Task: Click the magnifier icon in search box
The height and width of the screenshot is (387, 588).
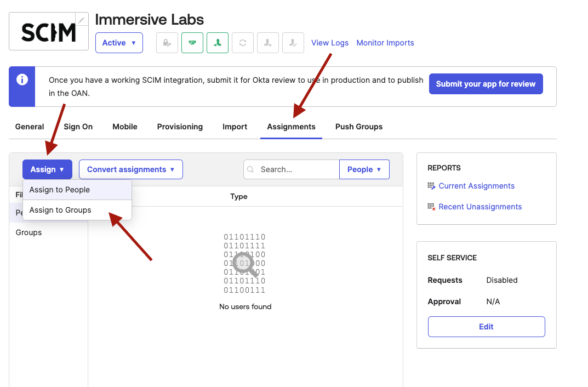Action: 250,169
